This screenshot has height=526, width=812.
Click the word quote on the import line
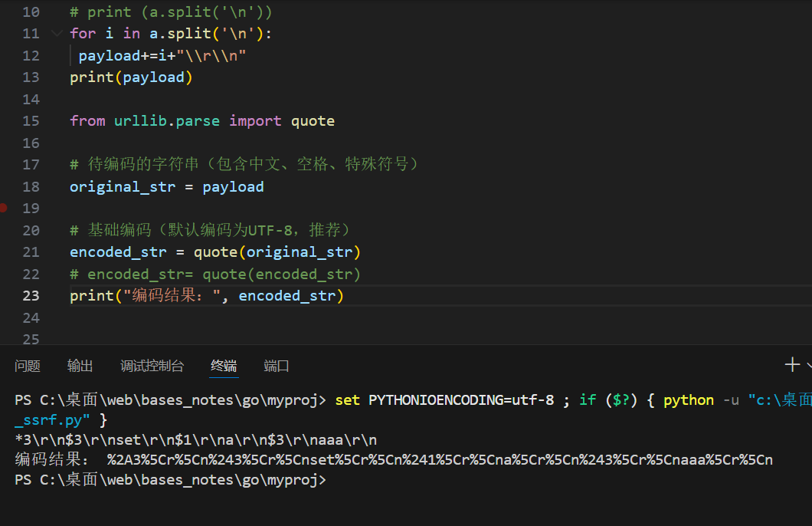(x=313, y=120)
